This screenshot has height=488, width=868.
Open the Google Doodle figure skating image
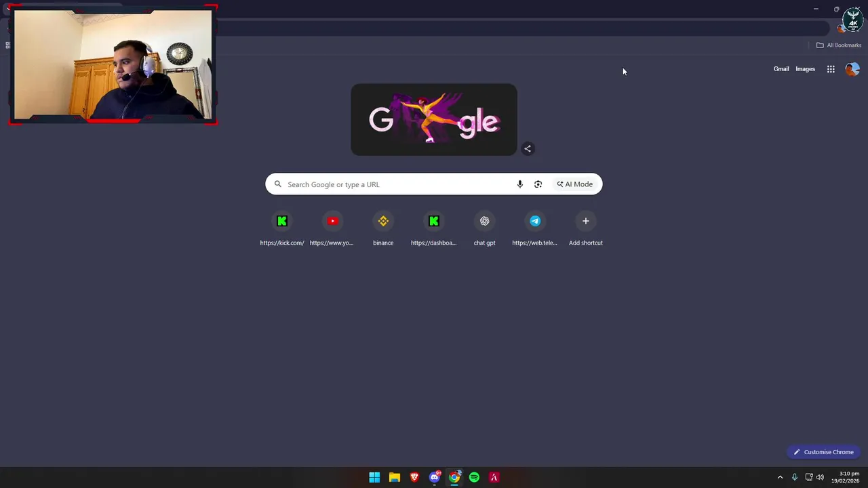[x=434, y=120]
